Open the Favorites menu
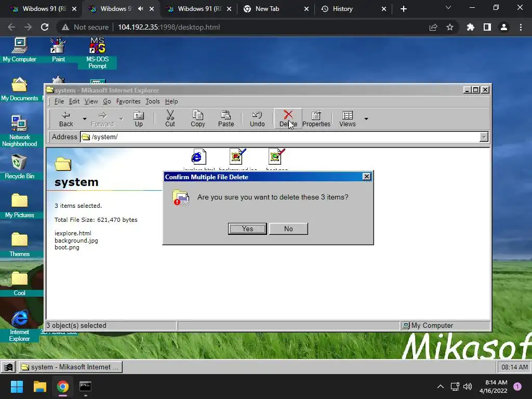This screenshot has width=532, height=399. click(128, 101)
